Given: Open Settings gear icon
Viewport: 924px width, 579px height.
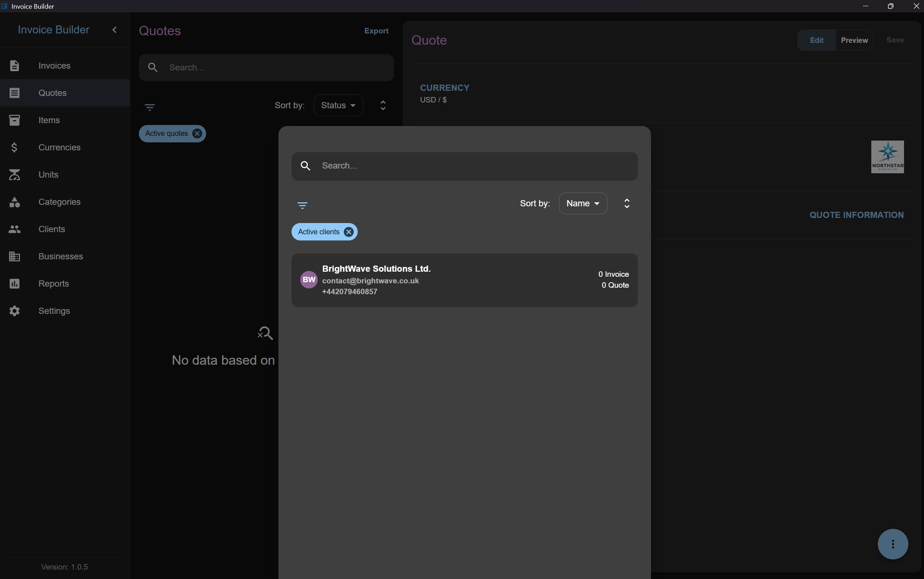Looking at the screenshot, I should pyautogui.click(x=15, y=311).
